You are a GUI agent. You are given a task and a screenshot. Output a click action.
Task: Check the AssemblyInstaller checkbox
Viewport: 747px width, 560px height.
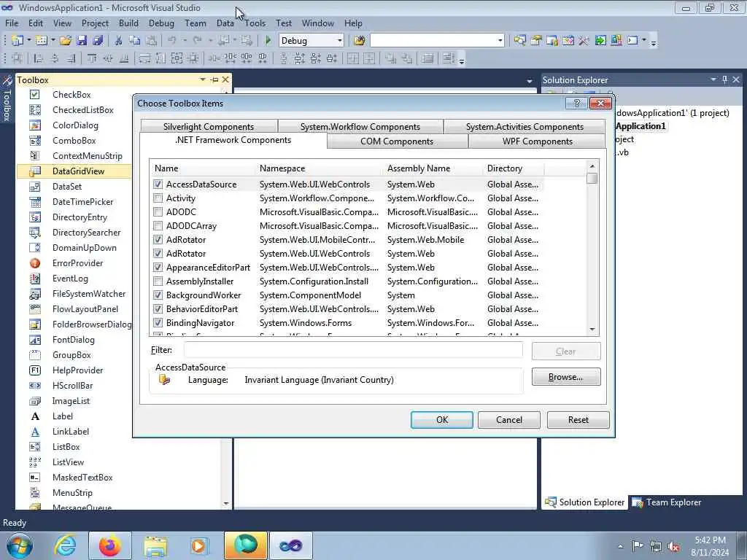(158, 281)
